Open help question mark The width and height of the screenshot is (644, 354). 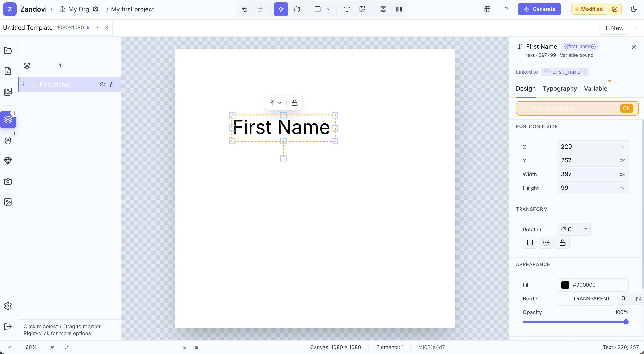[506, 9]
